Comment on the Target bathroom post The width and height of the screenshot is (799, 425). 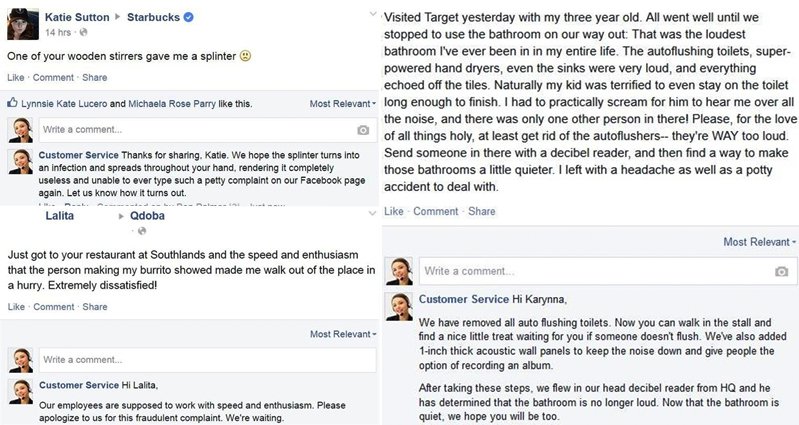tap(435, 211)
